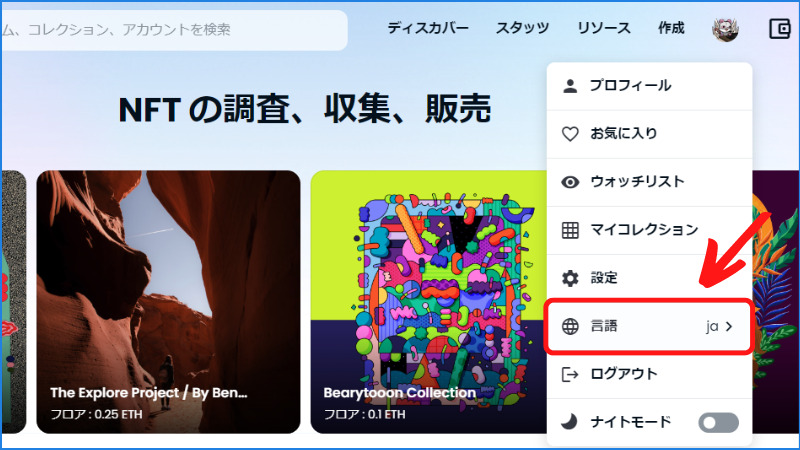Click the logout arrow icon
This screenshot has height=450, width=800.
coord(570,374)
